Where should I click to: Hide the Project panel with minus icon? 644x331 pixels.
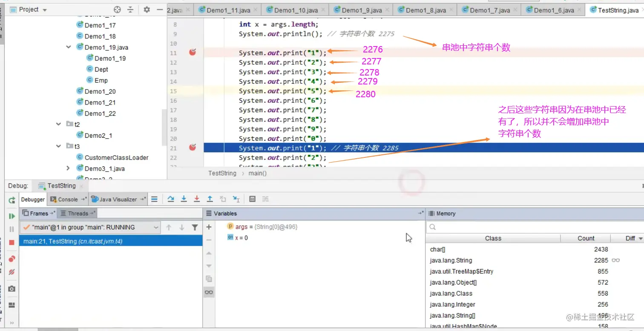tap(160, 9)
